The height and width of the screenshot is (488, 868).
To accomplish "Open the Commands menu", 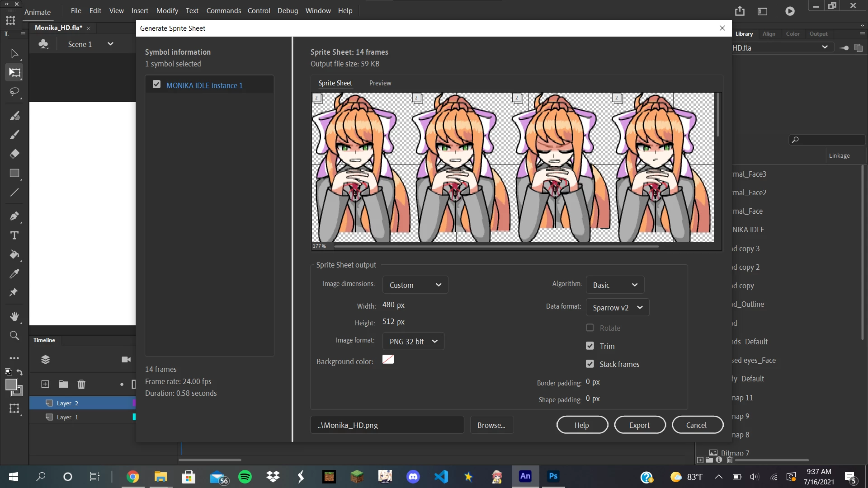I will [223, 10].
